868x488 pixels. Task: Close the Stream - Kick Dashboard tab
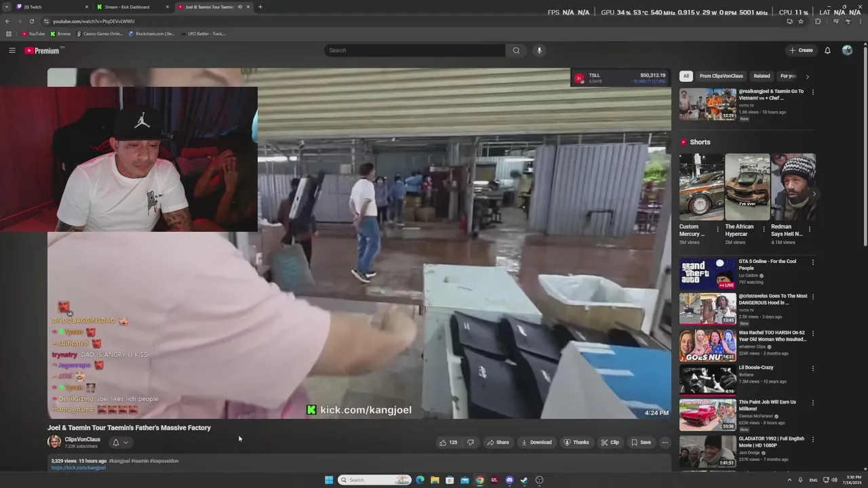pyautogui.click(x=167, y=7)
